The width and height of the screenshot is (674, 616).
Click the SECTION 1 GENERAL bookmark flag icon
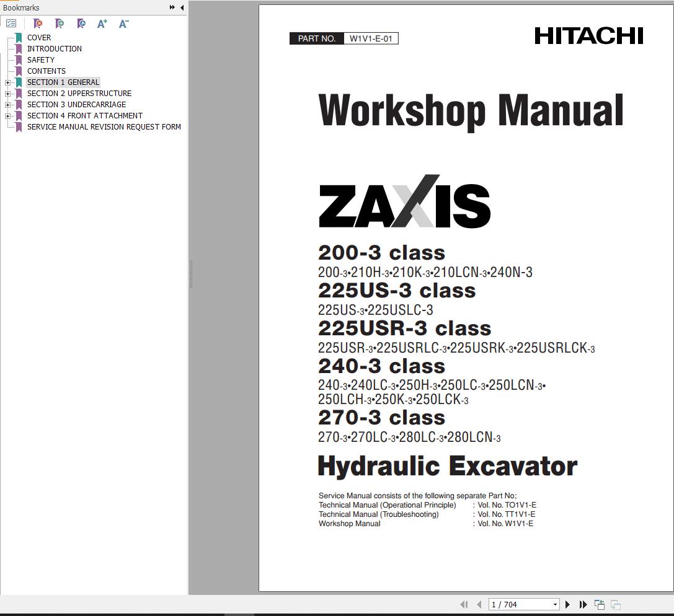pos(19,82)
